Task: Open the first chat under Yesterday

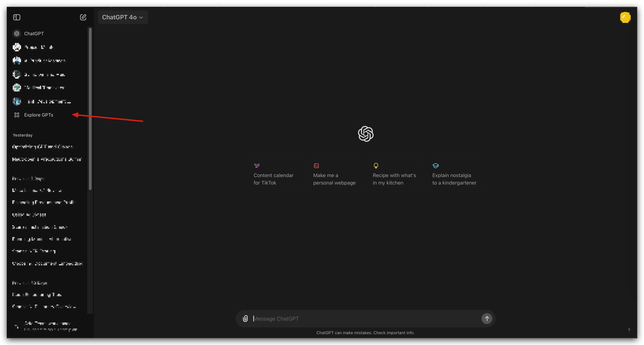Action: 42,147
